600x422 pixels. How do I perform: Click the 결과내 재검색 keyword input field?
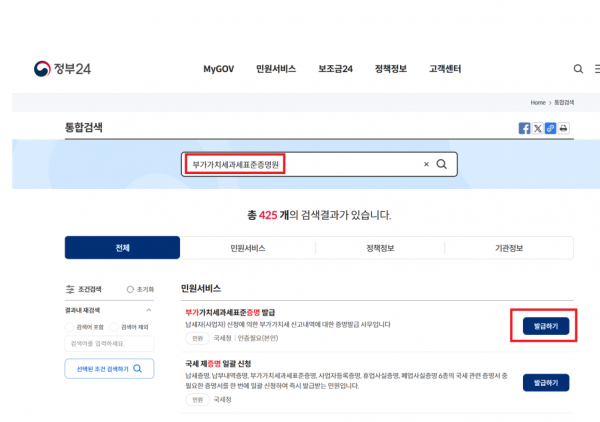(x=110, y=344)
